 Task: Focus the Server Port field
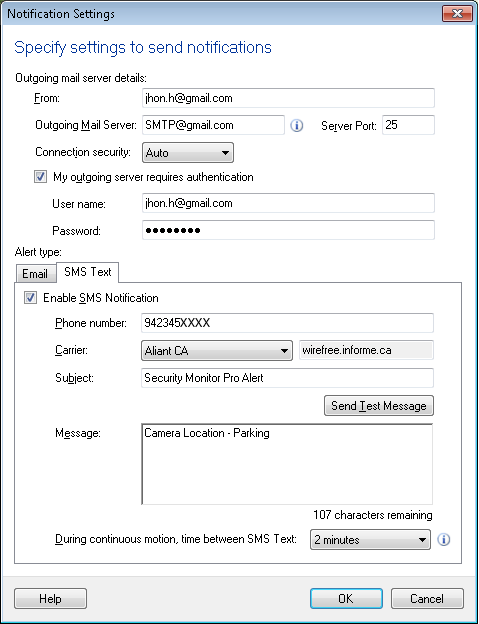click(408, 125)
